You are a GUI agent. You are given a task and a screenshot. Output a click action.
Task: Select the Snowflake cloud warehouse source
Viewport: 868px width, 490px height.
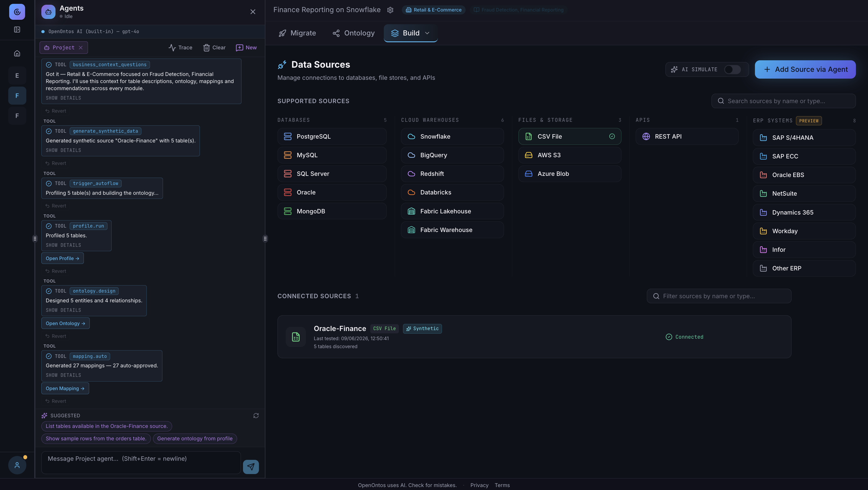pos(452,136)
